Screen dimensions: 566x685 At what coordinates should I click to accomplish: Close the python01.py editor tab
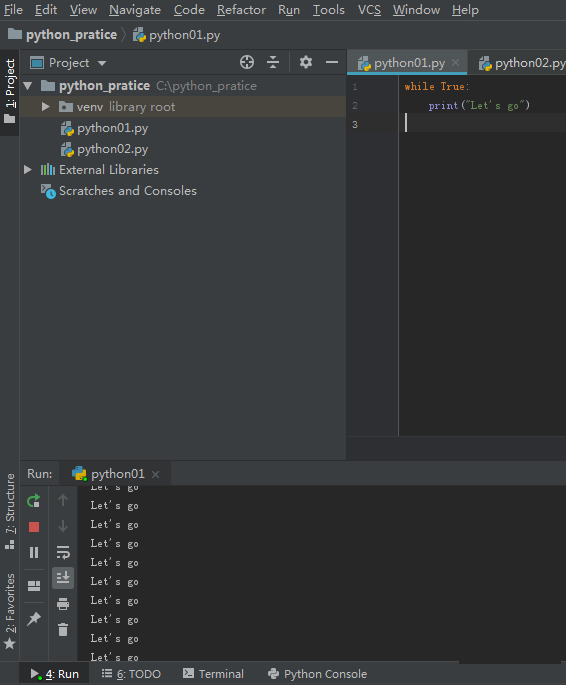coord(456,62)
